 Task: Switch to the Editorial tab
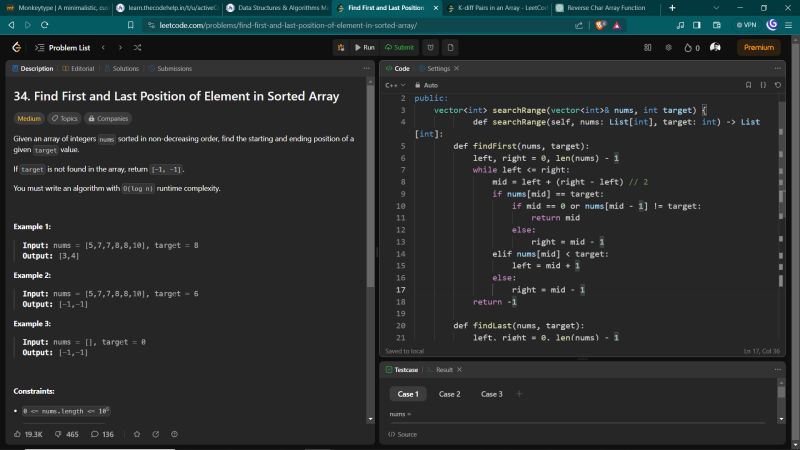click(x=78, y=68)
